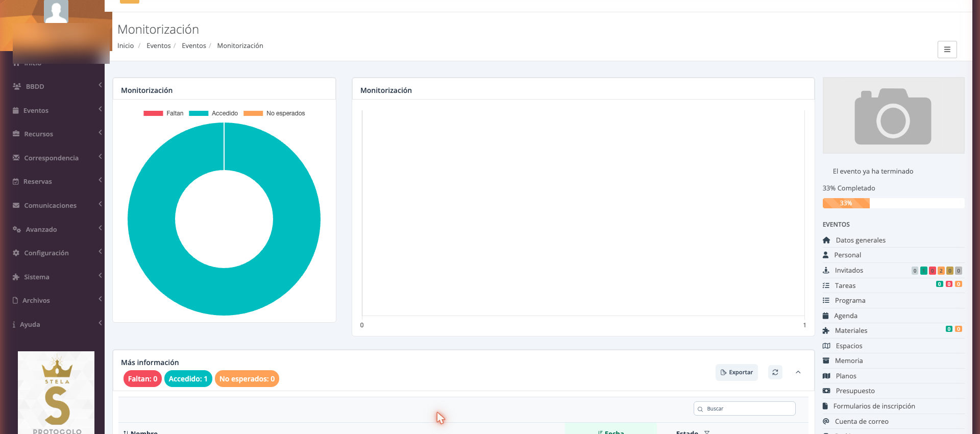Click the Planos map icon
This screenshot has height=434, width=980.
826,376
